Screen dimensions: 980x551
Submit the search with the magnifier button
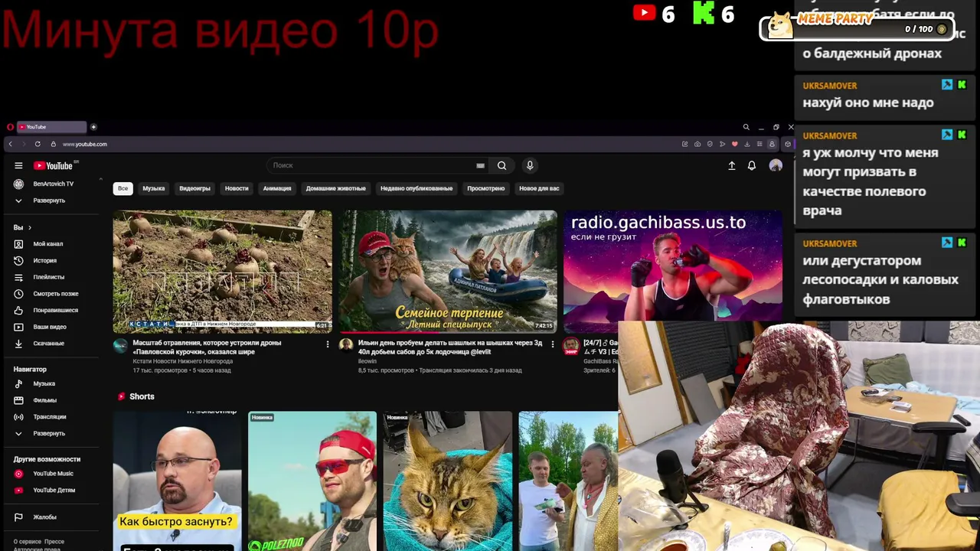[x=501, y=165]
